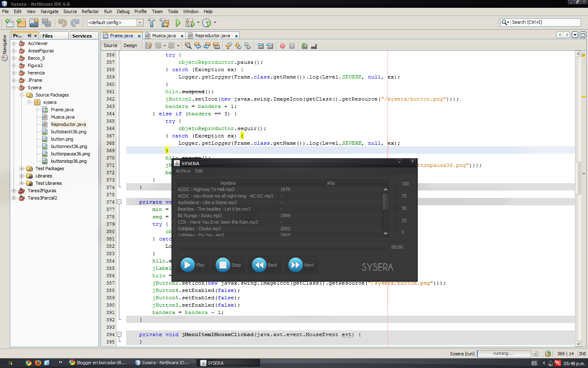
Task: Expand the Test Packages node
Action: point(22,168)
